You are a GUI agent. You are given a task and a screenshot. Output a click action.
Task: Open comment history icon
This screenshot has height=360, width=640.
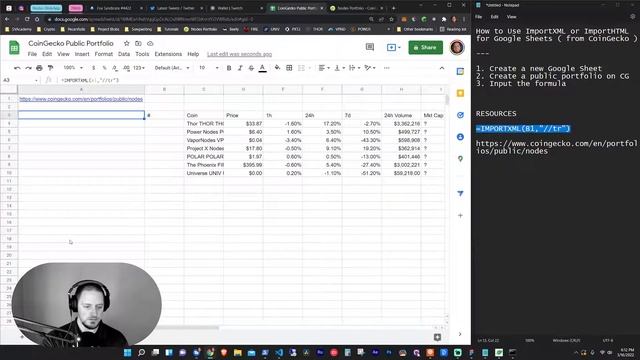coord(370,47)
